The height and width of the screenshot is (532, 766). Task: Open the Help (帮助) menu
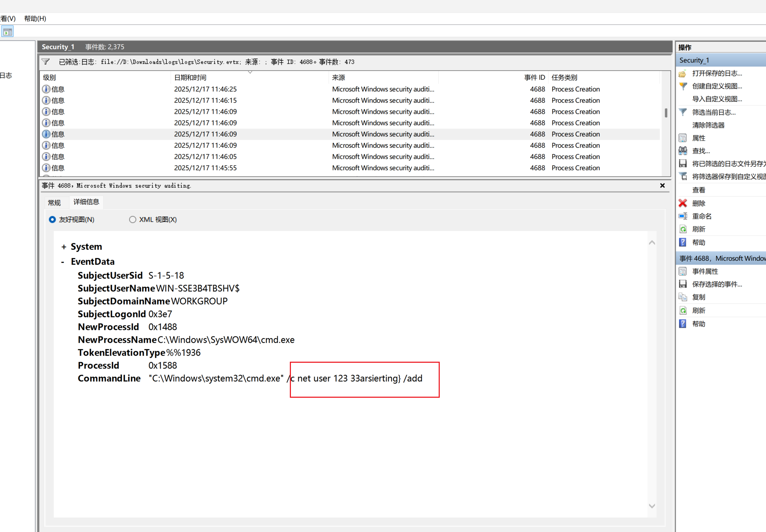click(35, 19)
